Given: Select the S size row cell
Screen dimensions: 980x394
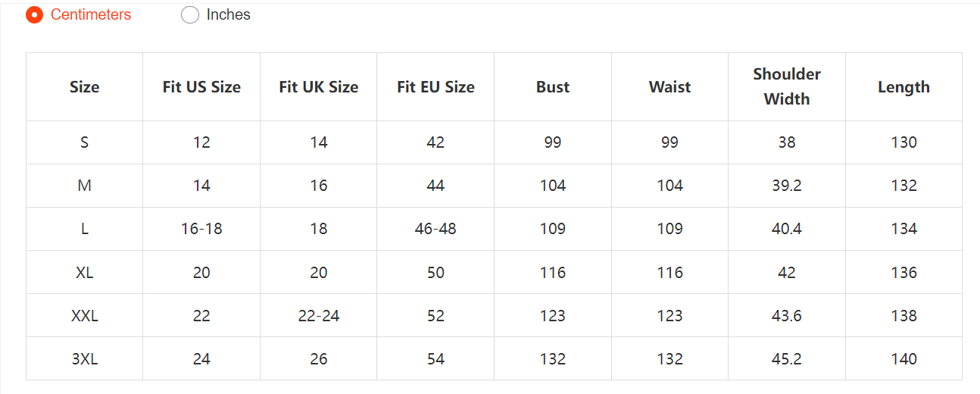Looking at the screenshot, I should pyautogui.click(x=84, y=142).
